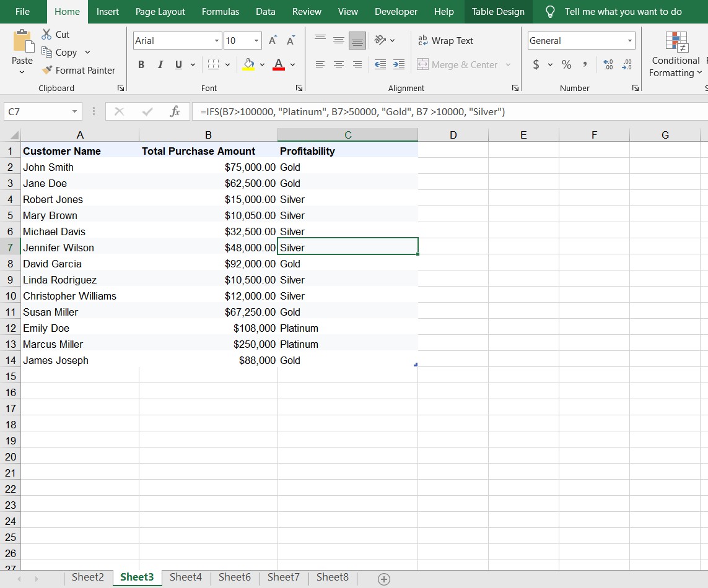Screen dimensions: 708x588
Task: Apply Comma Style icon
Action: [585, 64]
